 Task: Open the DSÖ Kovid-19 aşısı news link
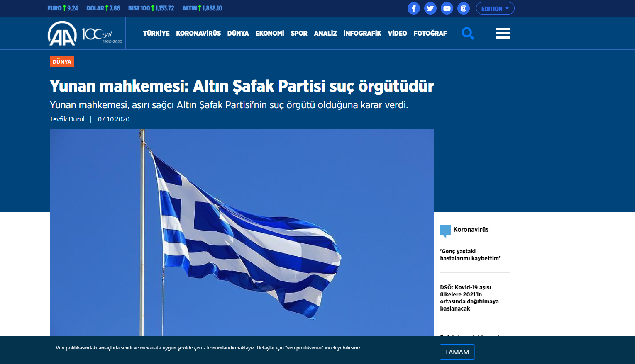tap(469, 298)
